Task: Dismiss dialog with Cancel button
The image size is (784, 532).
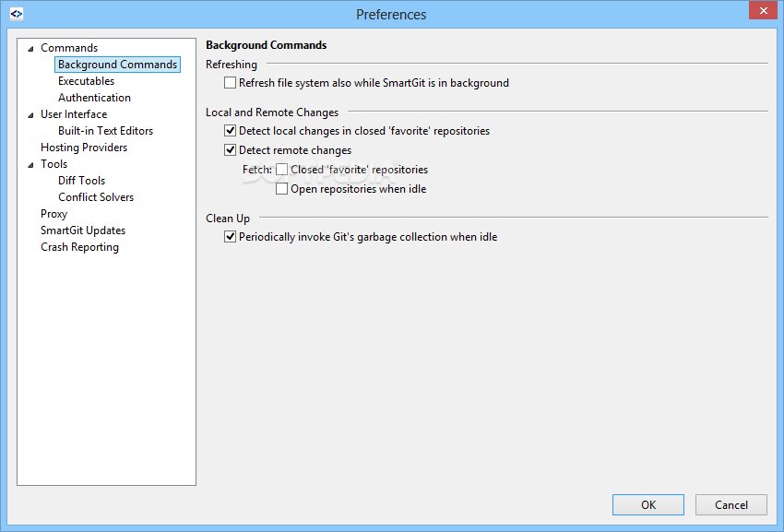Action: coord(731,504)
